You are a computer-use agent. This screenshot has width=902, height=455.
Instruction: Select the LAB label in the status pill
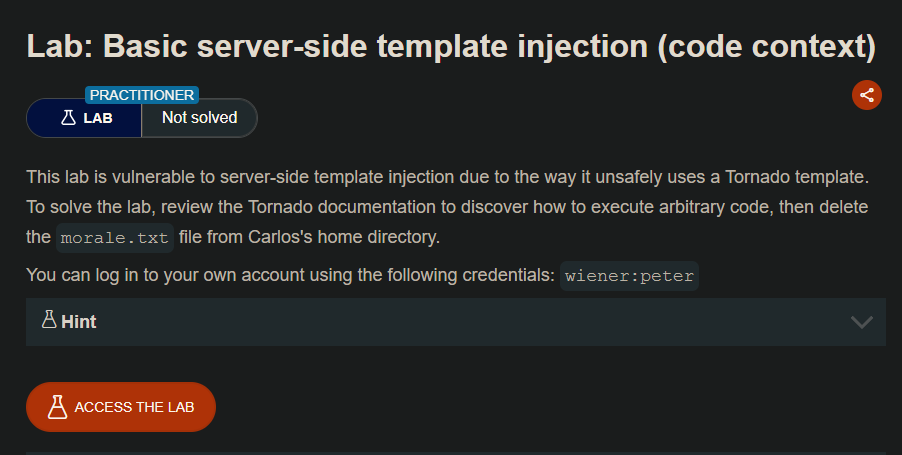tap(98, 118)
